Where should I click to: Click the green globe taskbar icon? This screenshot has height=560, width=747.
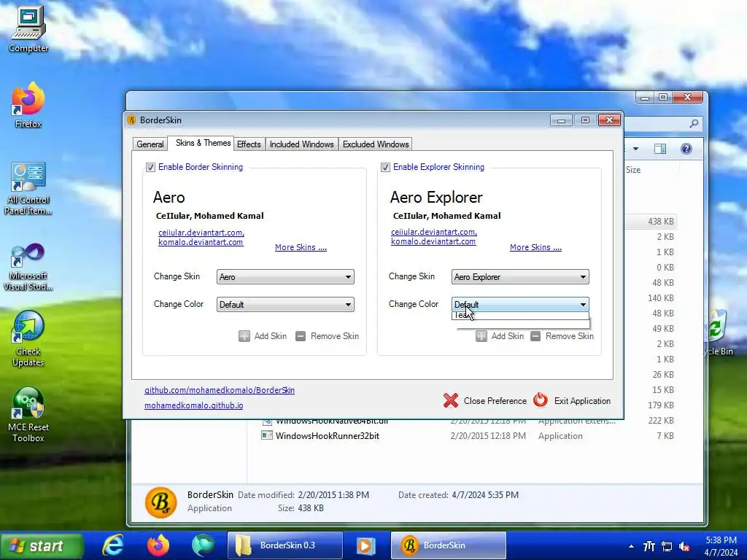[203, 545]
